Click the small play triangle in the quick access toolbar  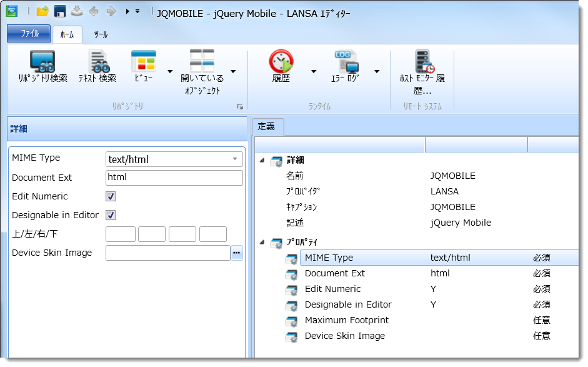(x=127, y=12)
